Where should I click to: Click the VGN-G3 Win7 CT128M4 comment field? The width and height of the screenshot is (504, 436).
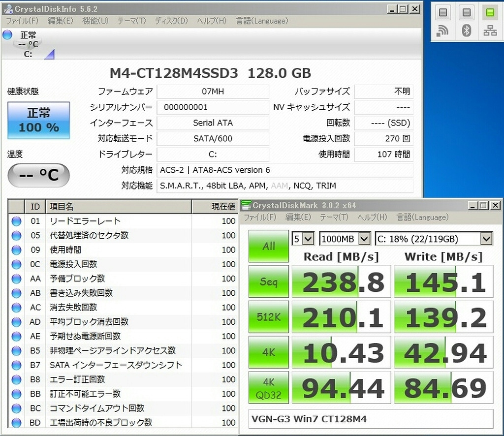click(x=371, y=419)
